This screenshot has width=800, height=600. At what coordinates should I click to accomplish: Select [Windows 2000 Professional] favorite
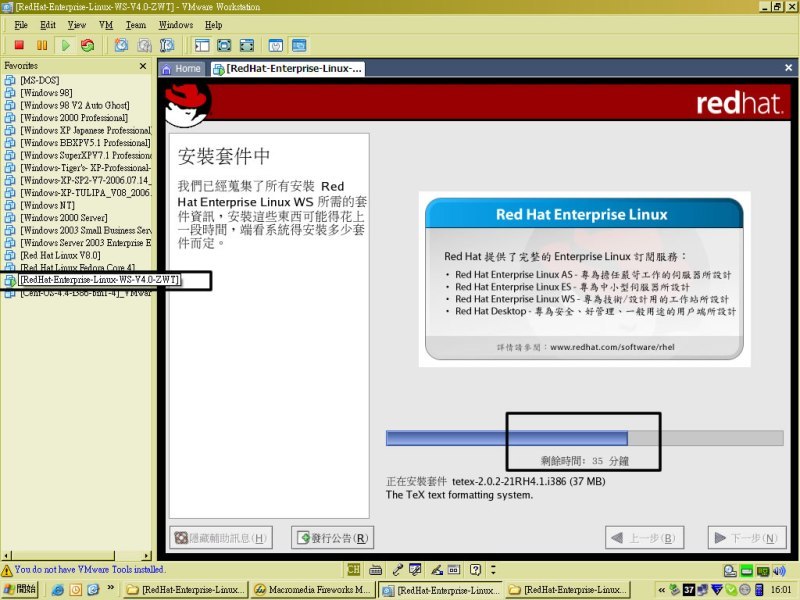[x=73, y=118]
